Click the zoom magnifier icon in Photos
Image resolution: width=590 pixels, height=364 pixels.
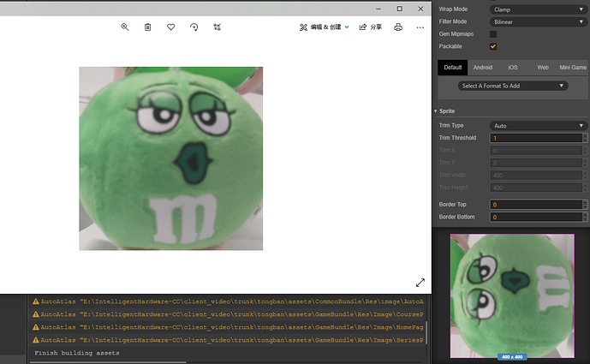point(125,27)
